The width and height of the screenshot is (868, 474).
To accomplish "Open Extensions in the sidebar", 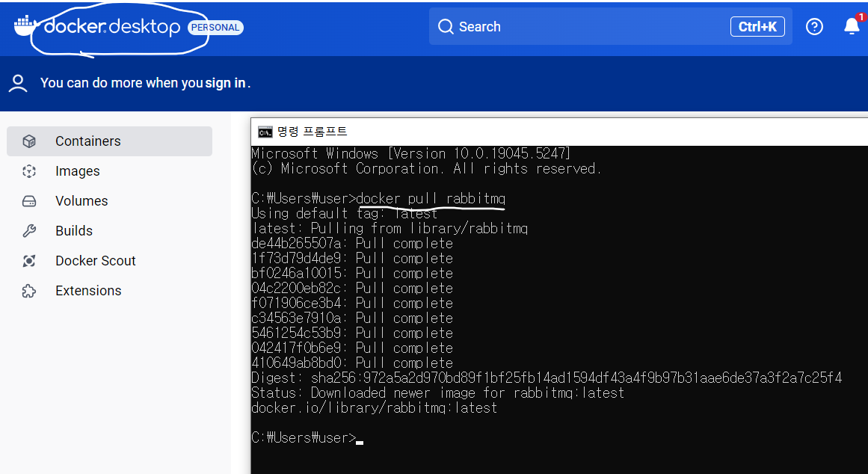I will coord(110,291).
